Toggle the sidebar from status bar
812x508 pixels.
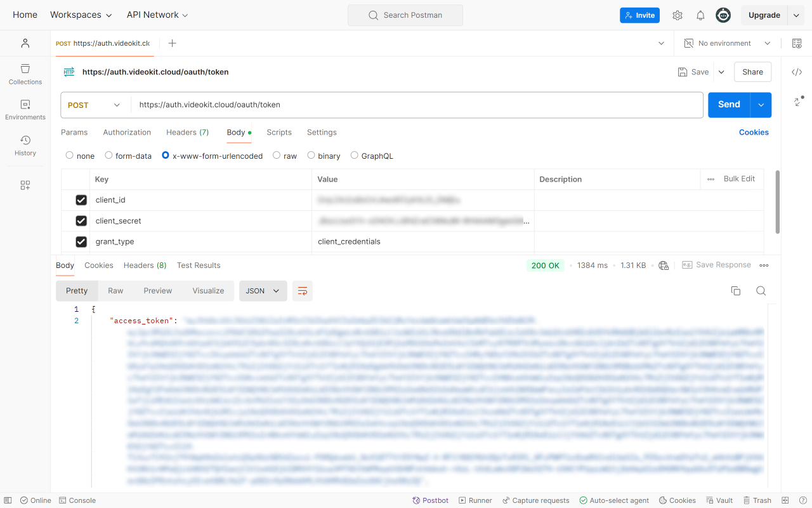tap(8, 500)
